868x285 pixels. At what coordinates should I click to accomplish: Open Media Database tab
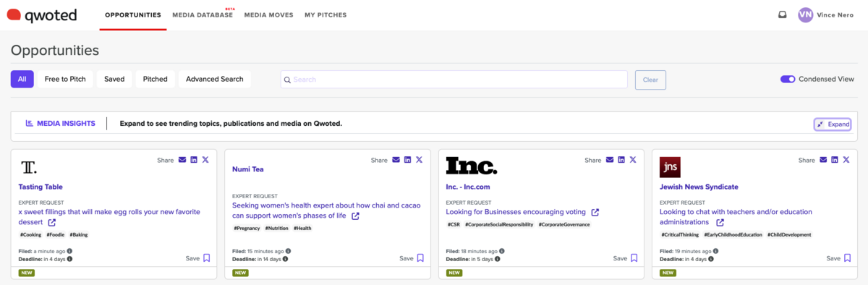point(203,15)
